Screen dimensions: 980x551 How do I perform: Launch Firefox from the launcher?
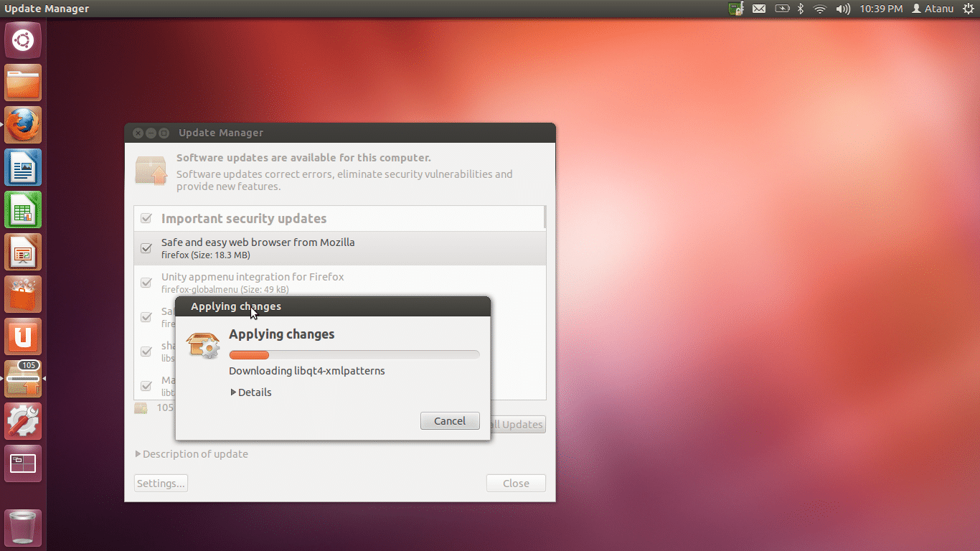tap(23, 125)
